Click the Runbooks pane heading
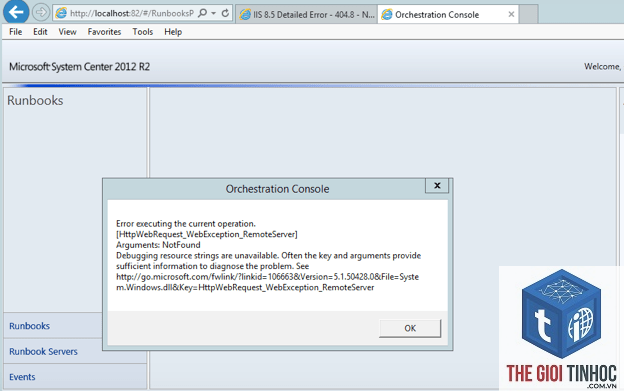624x391 pixels. tap(35, 101)
